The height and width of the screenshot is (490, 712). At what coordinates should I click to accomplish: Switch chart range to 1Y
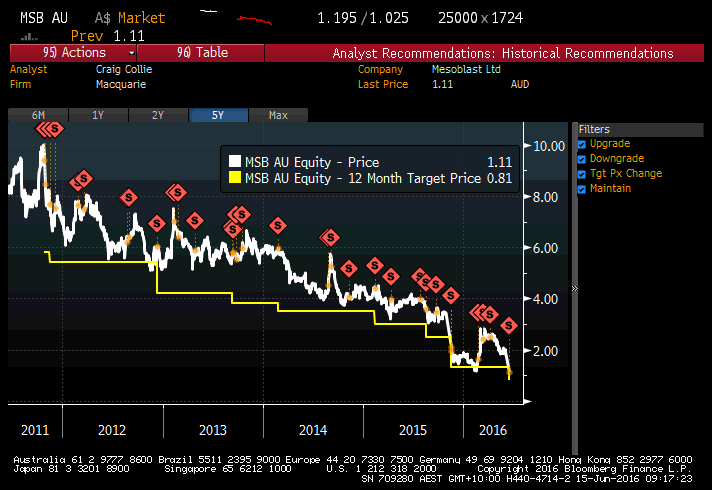pos(98,115)
